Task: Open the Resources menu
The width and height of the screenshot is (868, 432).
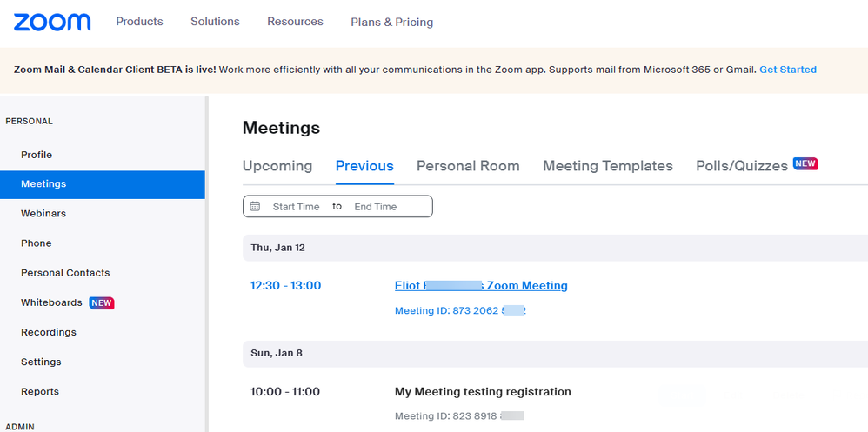Action: click(x=295, y=22)
